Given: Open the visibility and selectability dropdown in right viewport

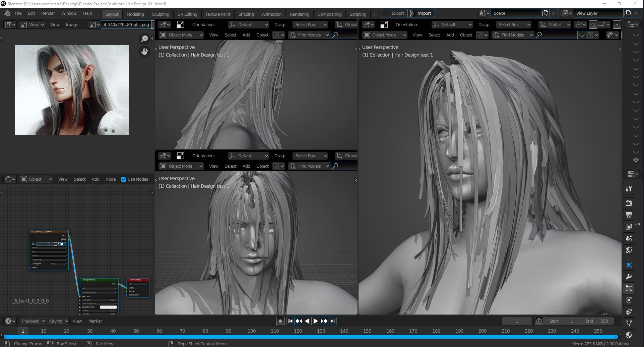Looking at the screenshot, I should [x=612, y=35].
